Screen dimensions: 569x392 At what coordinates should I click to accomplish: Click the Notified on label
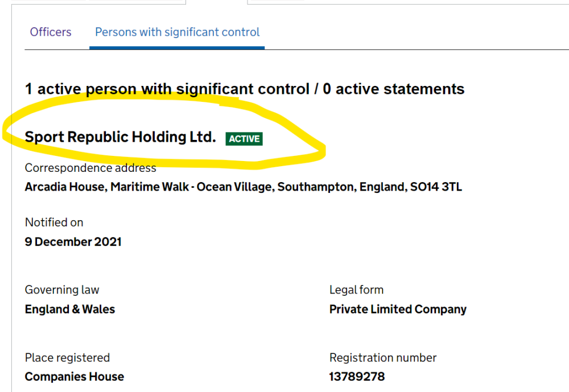(x=54, y=222)
